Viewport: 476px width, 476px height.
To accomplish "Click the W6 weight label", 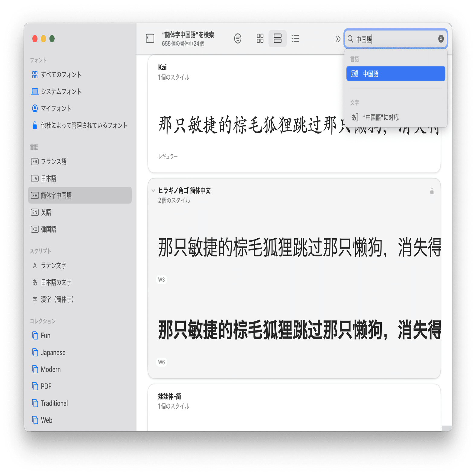I will click(x=162, y=362).
